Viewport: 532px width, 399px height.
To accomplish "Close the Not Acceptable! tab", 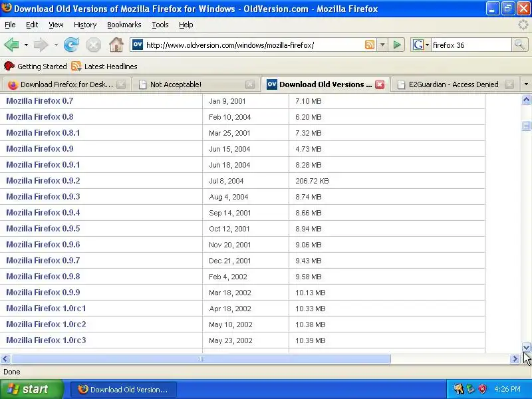I will pyautogui.click(x=250, y=84).
